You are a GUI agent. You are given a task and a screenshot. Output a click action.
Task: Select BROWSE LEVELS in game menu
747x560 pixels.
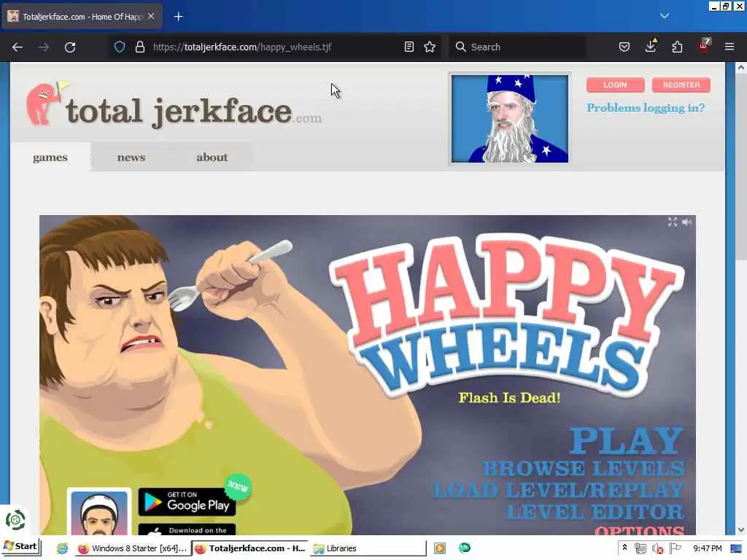(x=583, y=469)
